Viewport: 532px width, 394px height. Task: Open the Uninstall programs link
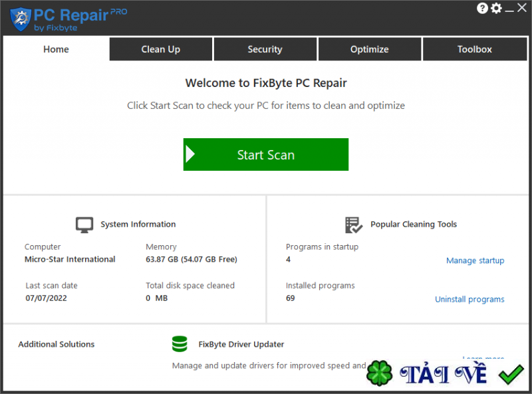(469, 299)
